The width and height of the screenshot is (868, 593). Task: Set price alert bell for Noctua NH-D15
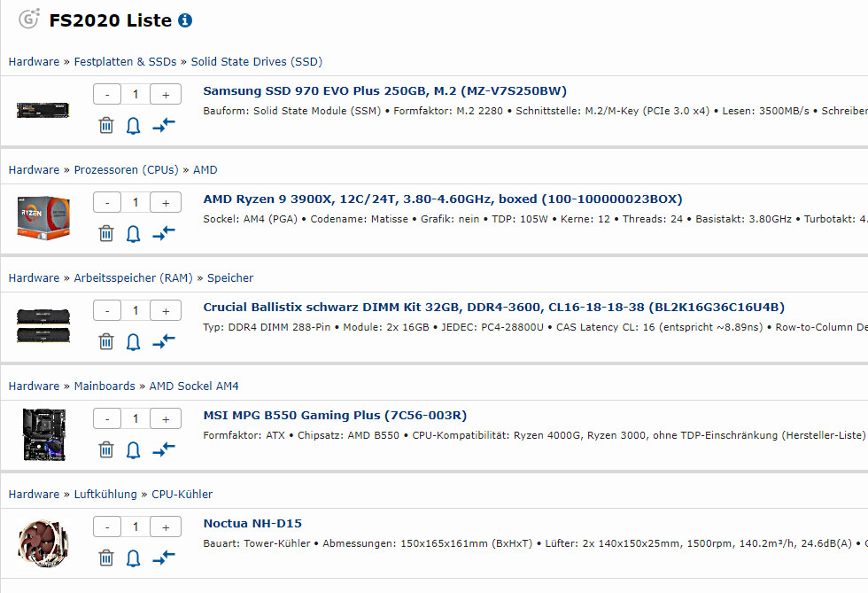[134, 558]
